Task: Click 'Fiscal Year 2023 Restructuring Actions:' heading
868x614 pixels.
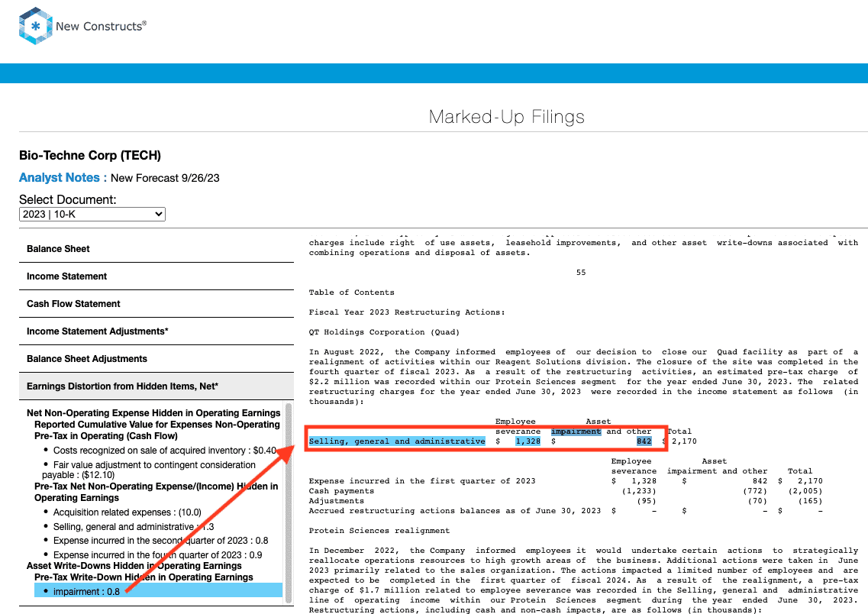Action: click(407, 312)
